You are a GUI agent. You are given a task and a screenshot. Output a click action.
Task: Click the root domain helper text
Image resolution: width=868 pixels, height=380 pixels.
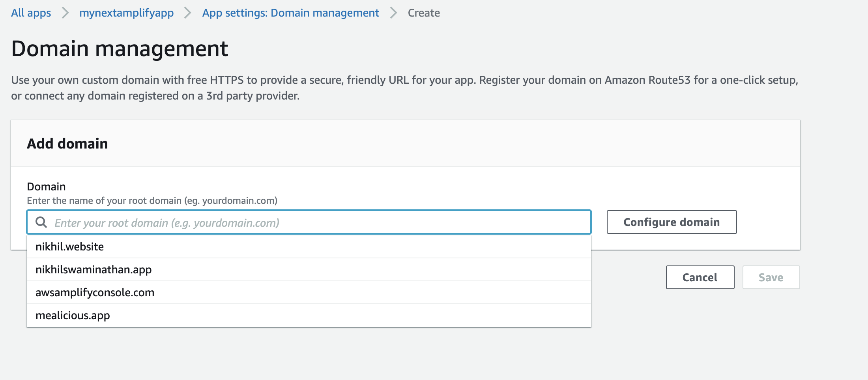pos(152,200)
